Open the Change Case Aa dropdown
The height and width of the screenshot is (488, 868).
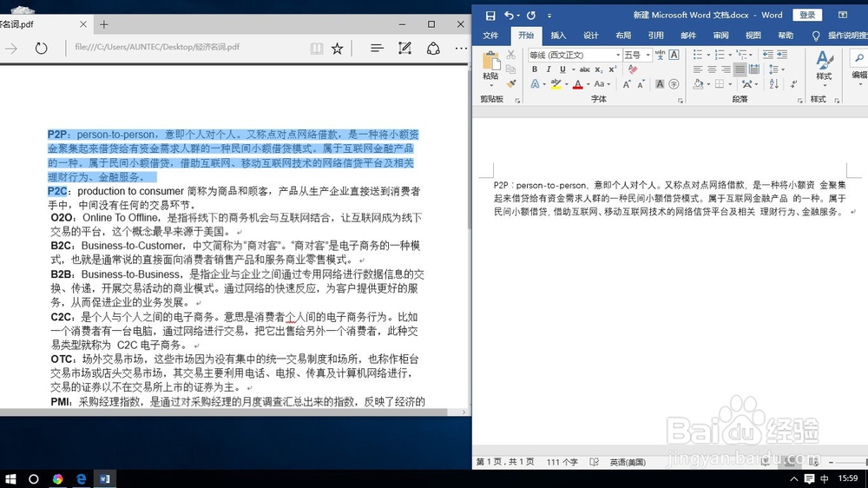click(602, 84)
